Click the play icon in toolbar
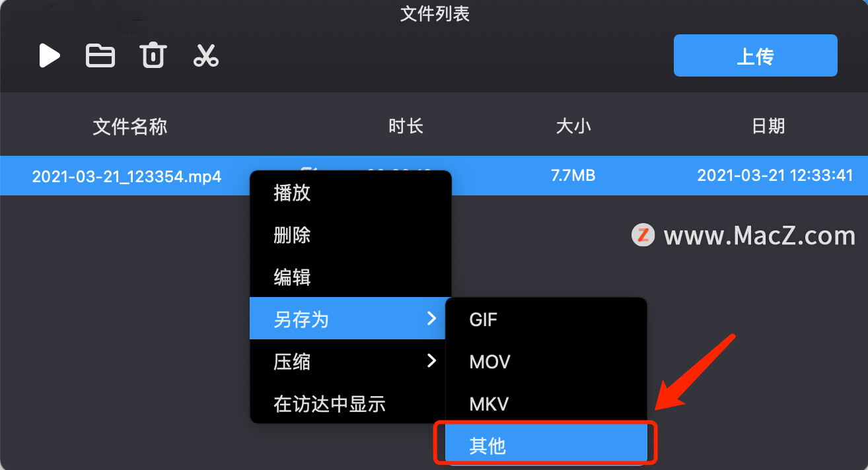Screen dimensions: 868x470 coord(50,56)
